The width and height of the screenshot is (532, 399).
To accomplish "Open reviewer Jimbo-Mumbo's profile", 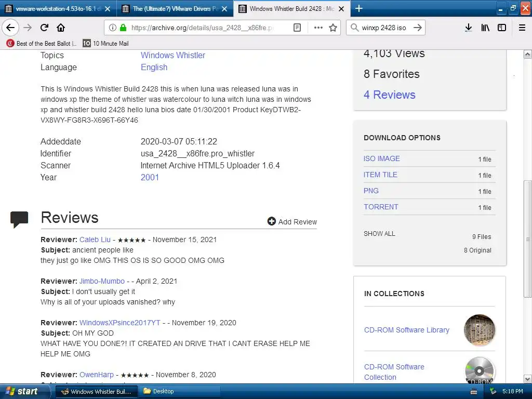I will [x=102, y=281].
